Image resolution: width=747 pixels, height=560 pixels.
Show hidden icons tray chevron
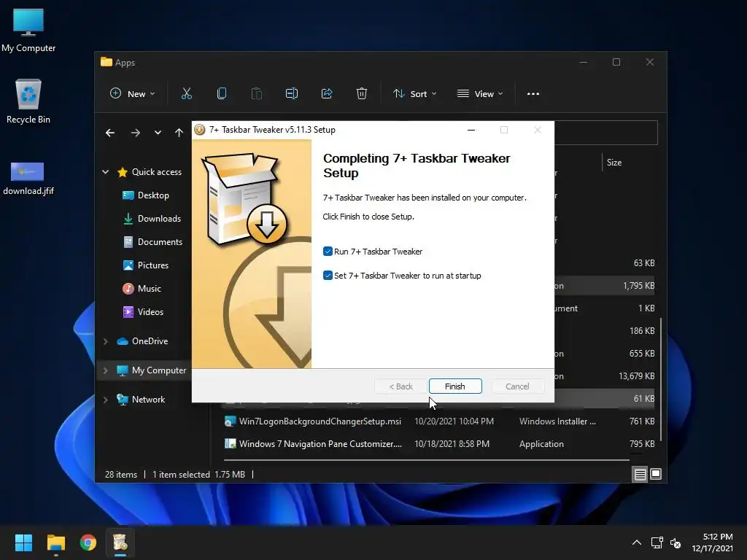(x=636, y=542)
